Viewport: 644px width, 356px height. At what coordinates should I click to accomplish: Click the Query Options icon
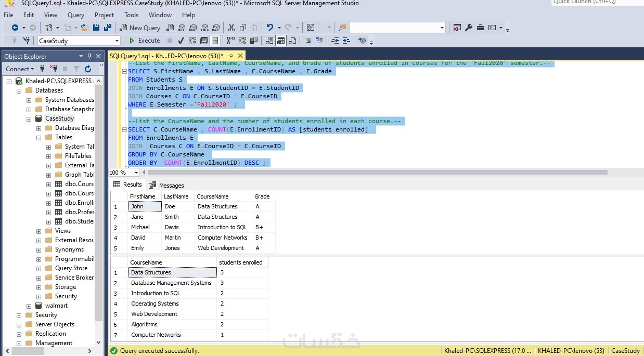[x=203, y=41]
